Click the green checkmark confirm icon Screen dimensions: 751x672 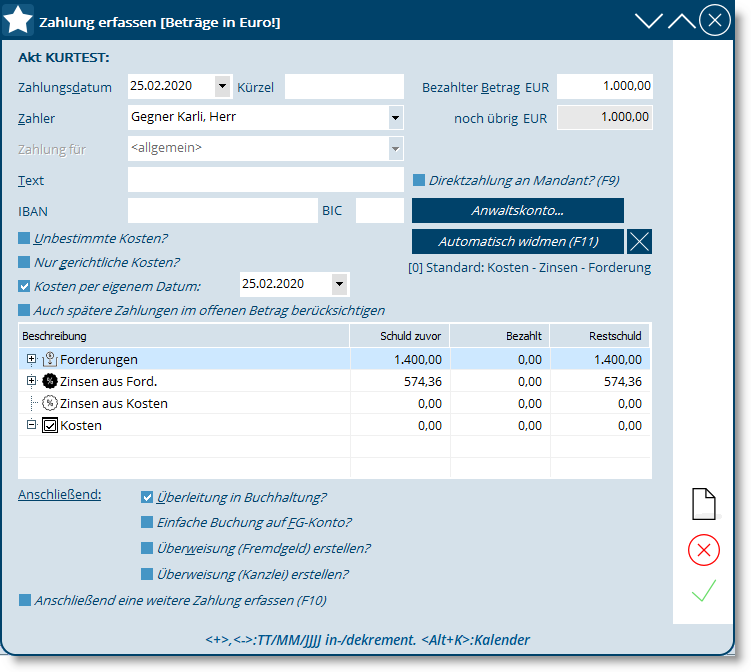[704, 592]
